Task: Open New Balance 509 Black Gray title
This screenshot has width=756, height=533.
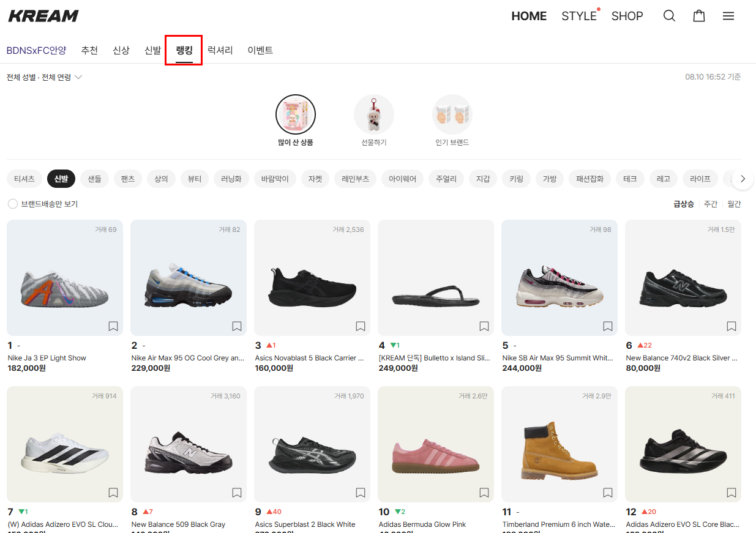Action: pyautogui.click(x=178, y=524)
